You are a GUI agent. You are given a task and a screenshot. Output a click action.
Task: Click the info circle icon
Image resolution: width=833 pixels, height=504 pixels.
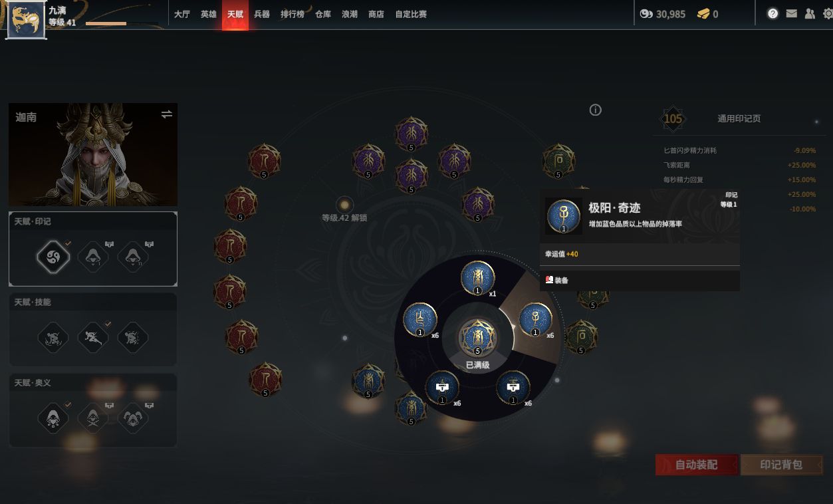point(596,110)
